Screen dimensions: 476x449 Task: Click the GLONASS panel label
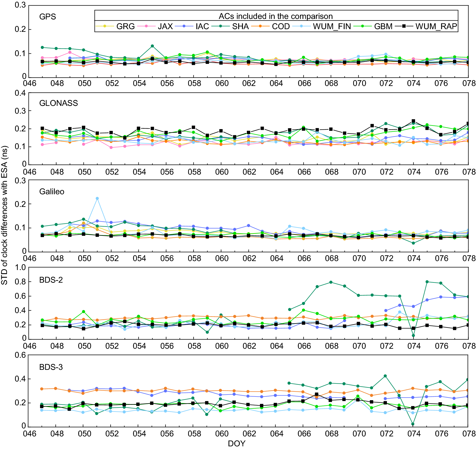(x=58, y=103)
